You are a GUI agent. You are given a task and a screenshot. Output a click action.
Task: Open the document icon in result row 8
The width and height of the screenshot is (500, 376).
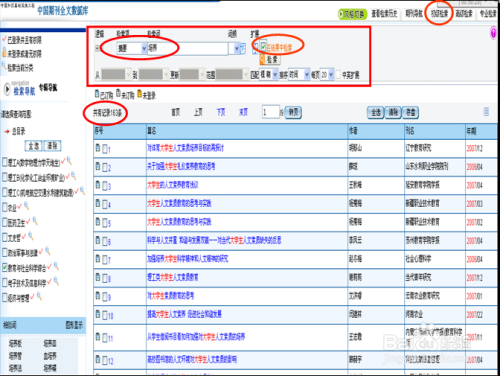pyautogui.click(x=98, y=277)
